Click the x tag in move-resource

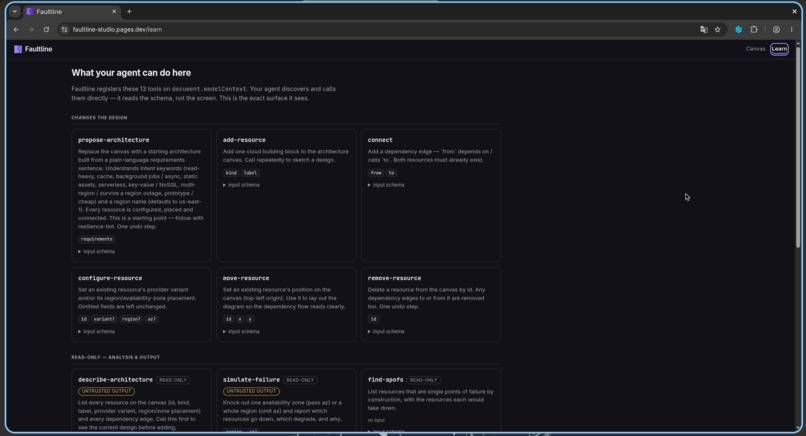(x=240, y=319)
